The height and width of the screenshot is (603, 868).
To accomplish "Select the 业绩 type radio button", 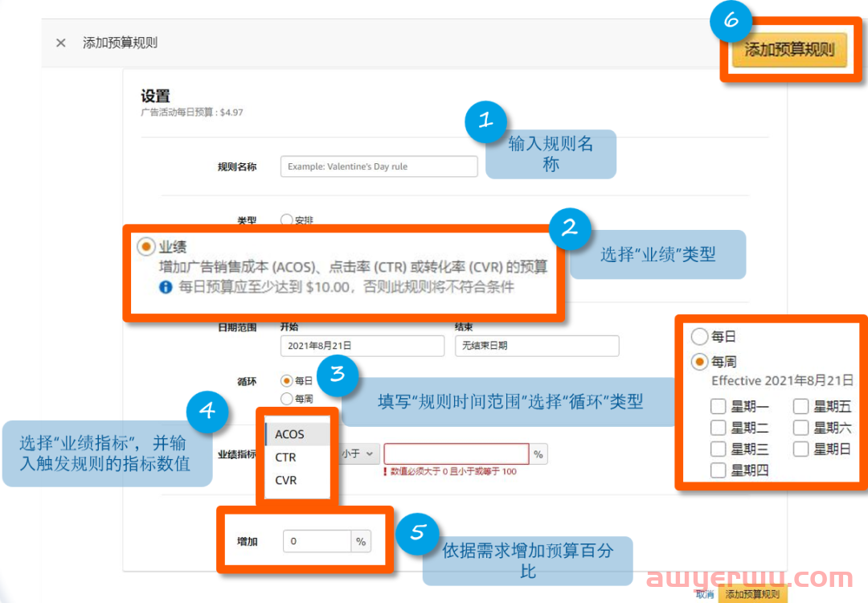I will [146, 246].
